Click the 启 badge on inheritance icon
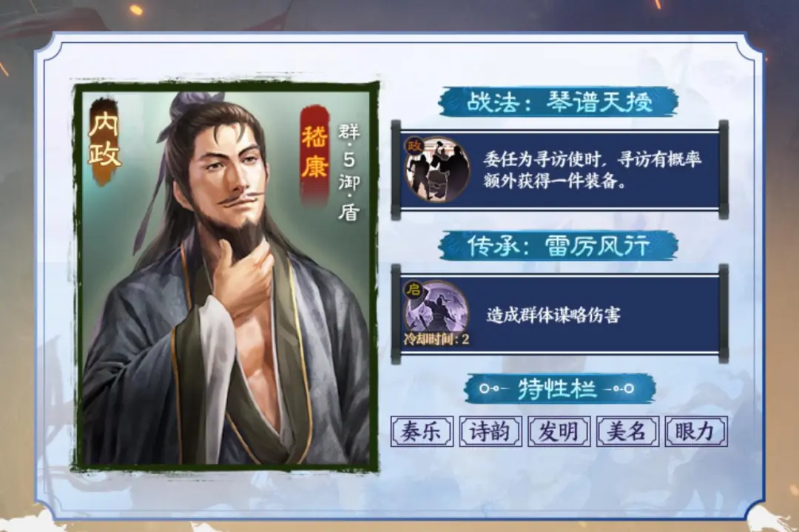The height and width of the screenshot is (532, 799). [x=414, y=290]
